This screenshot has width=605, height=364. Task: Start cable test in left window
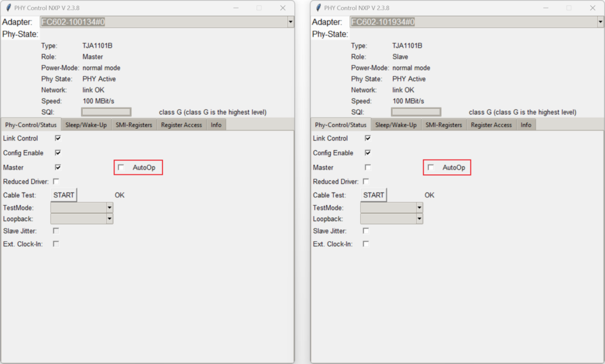tap(64, 195)
